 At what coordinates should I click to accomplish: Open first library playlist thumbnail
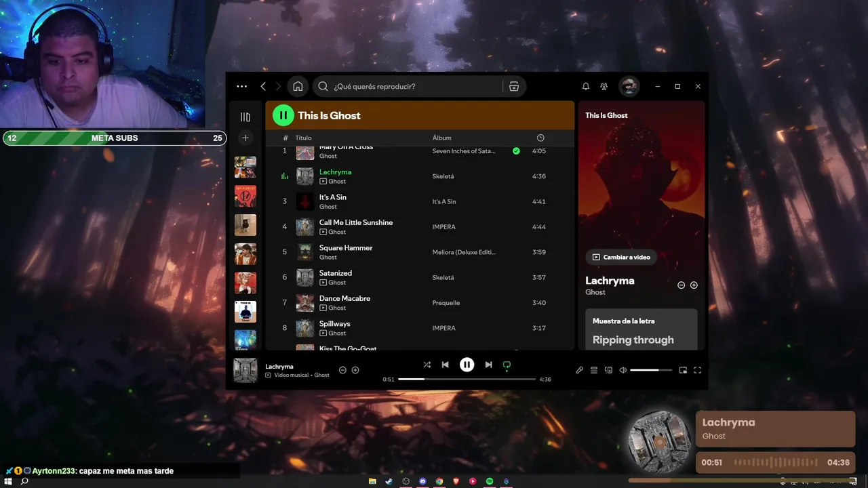click(x=245, y=167)
